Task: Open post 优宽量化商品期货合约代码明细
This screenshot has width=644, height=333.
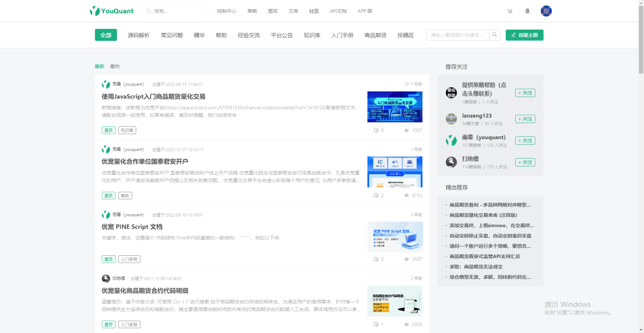Action: click(145, 291)
